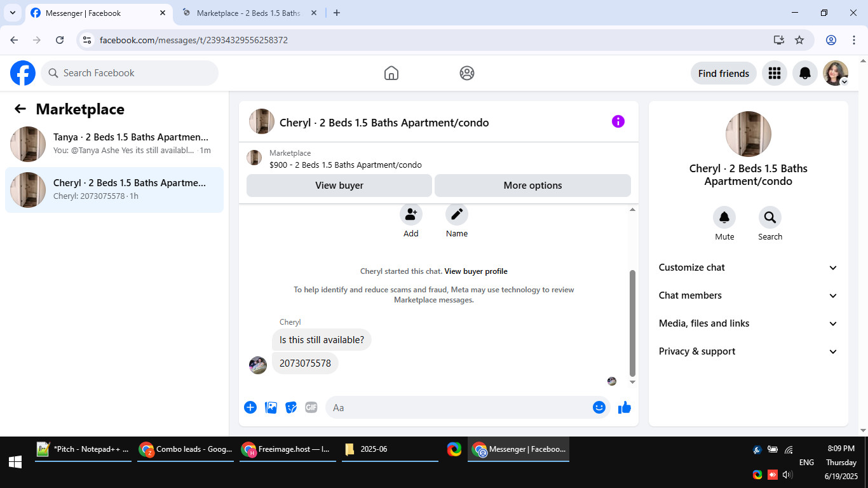Select the Messenger | Facebook browser tab
Screen dimensions: 868x488
[x=98, y=13]
